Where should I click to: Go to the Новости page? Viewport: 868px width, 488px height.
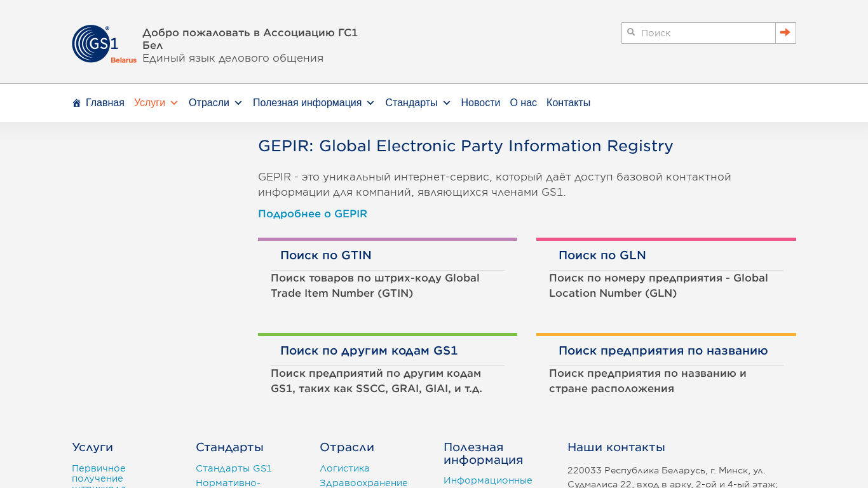[x=480, y=103]
